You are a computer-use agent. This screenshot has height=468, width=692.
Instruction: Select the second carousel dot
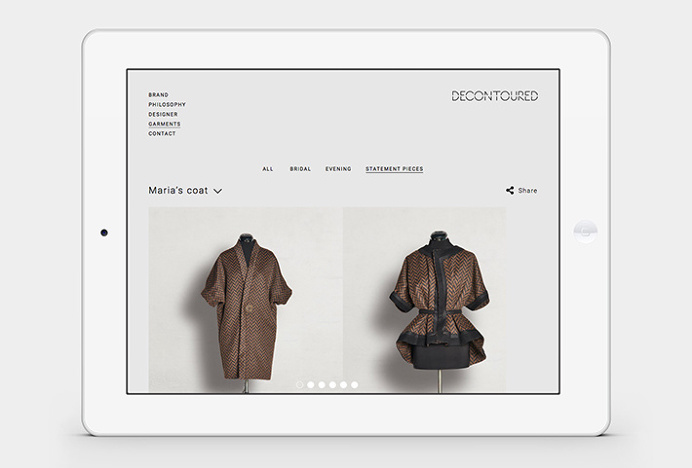pyautogui.click(x=311, y=385)
